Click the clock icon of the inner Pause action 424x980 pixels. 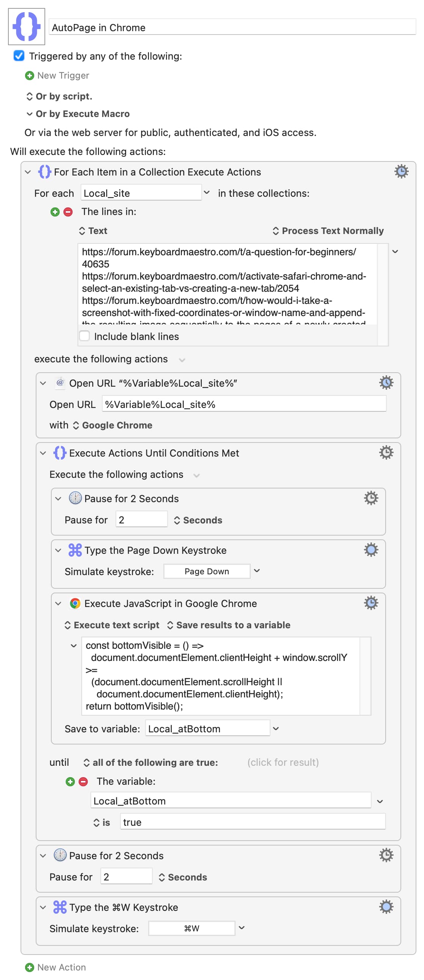(x=75, y=498)
